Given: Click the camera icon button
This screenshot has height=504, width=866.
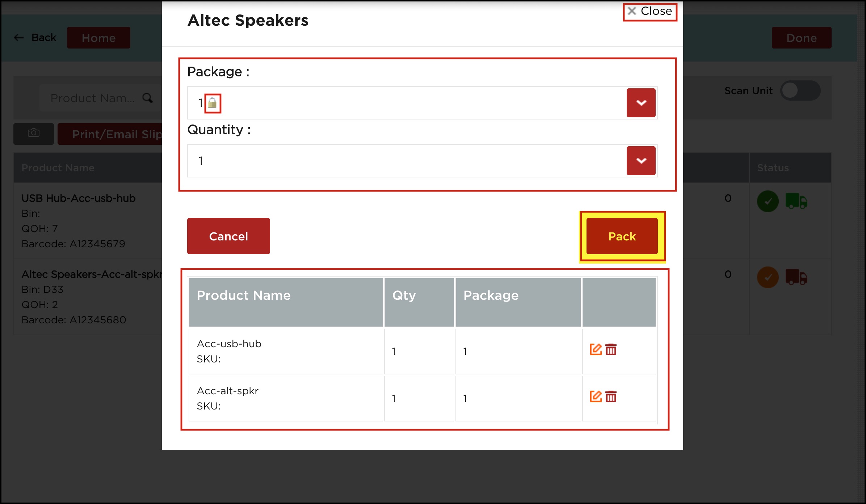Looking at the screenshot, I should (x=34, y=134).
